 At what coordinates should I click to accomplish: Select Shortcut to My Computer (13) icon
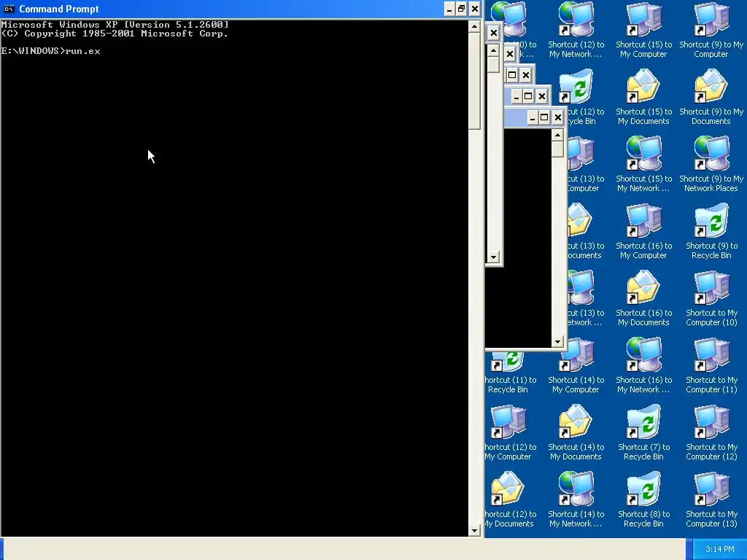711,500
